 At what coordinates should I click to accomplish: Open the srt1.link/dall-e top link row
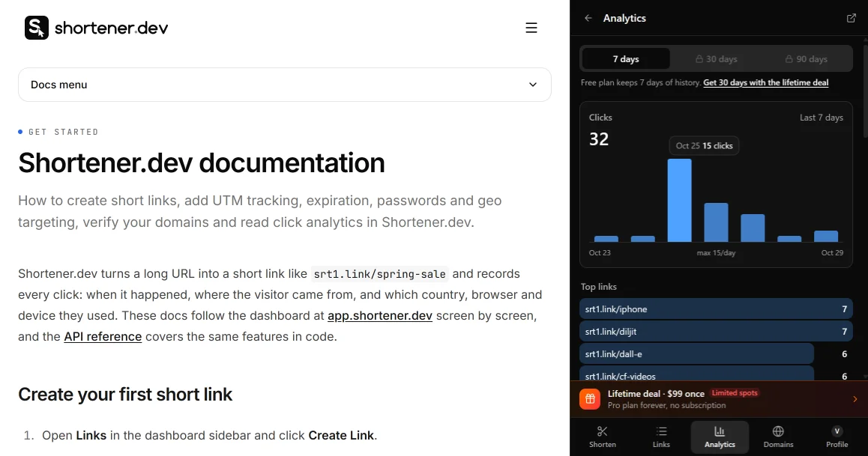(x=716, y=353)
